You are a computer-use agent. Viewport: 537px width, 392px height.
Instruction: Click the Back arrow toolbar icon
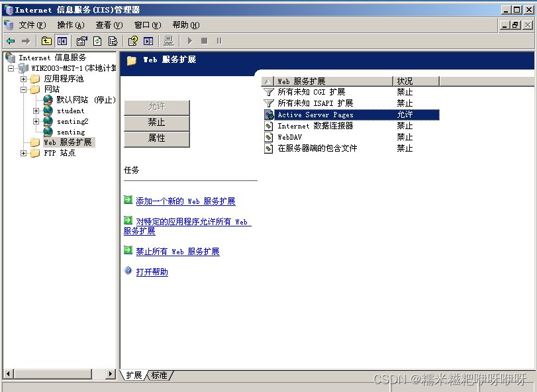pos(11,42)
